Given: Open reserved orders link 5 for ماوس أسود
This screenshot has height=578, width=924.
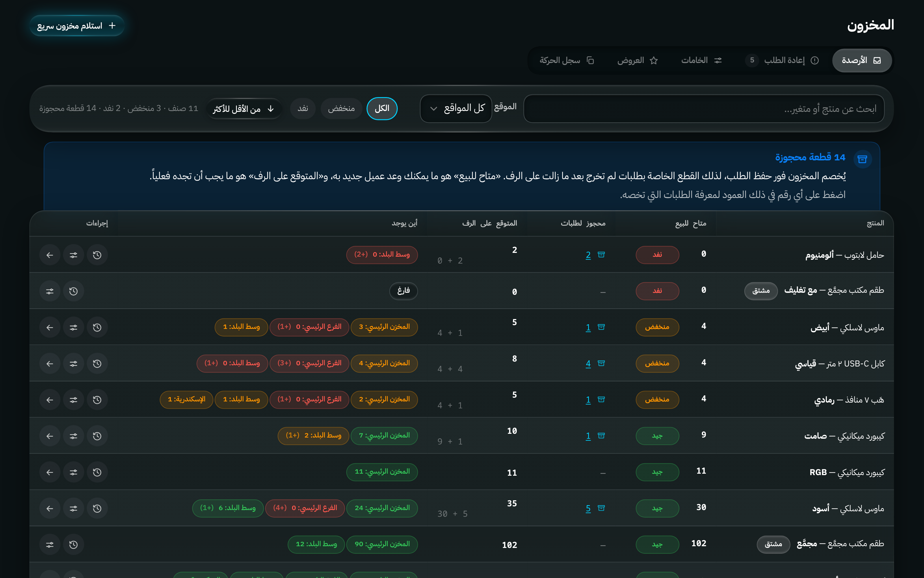Looking at the screenshot, I should click(588, 508).
